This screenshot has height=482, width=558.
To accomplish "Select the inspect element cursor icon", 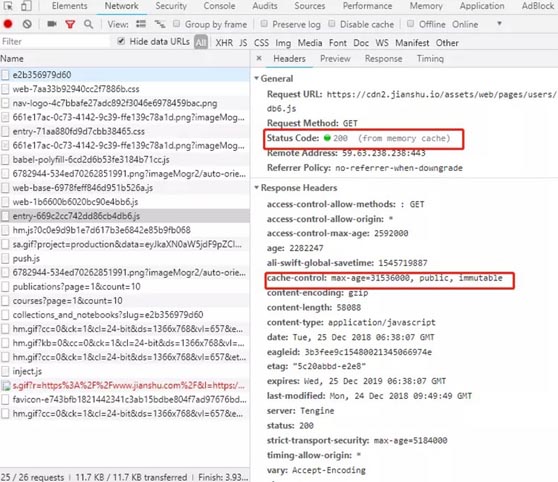I will [x=8, y=6].
